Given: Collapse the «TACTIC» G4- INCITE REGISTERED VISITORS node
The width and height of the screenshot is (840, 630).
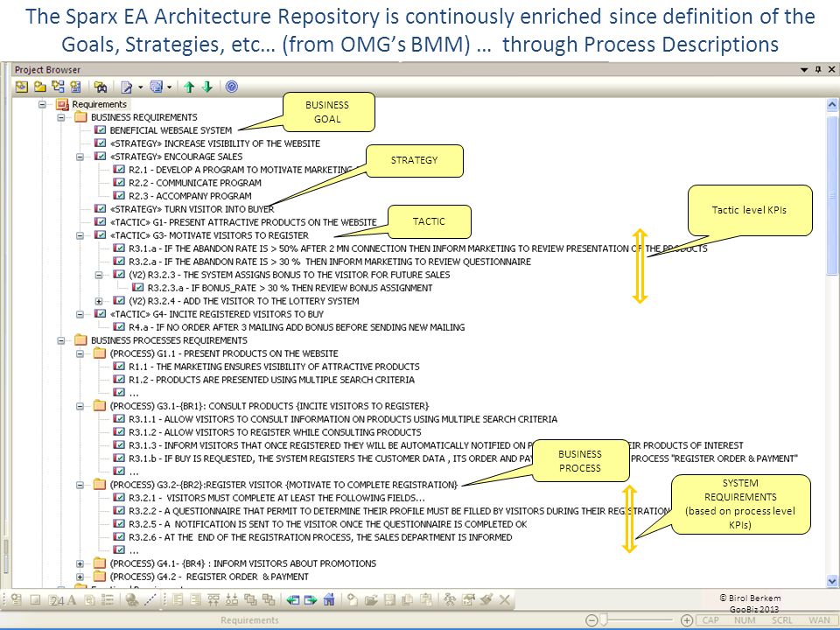Looking at the screenshot, I should click(80, 314).
